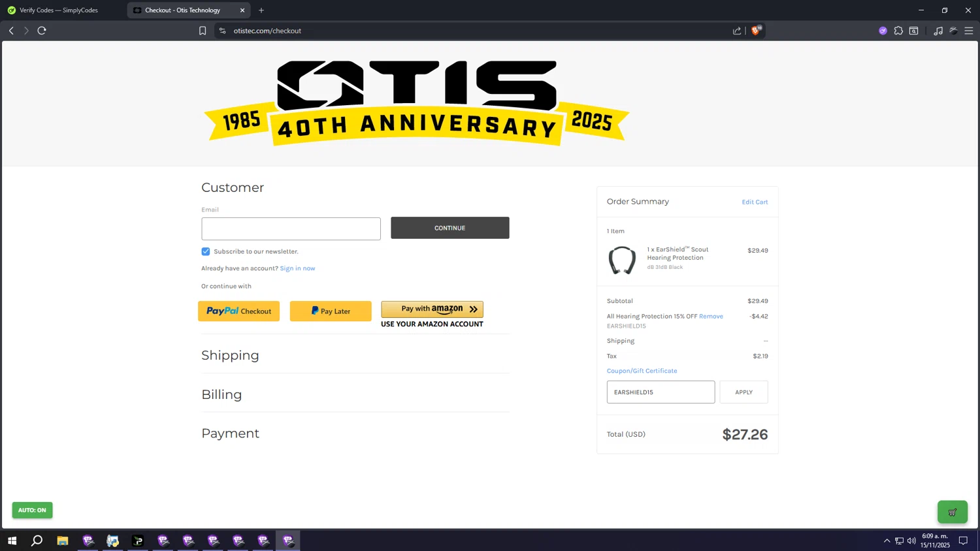Reload the checkout page
980x551 pixels.
point(42,31)
